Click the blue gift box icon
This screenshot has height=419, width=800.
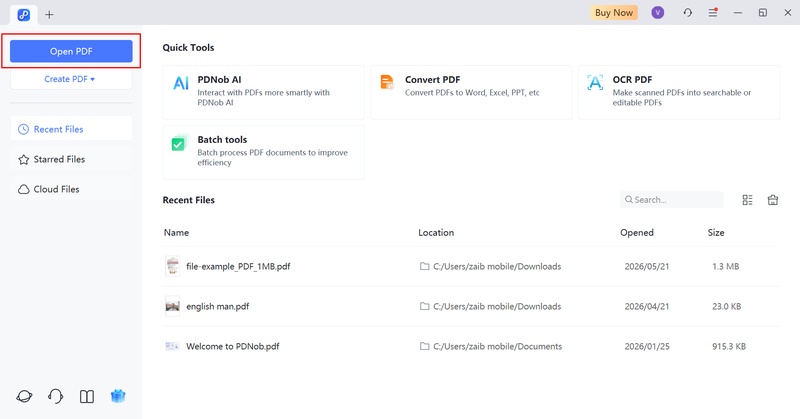tap(118, 396)
